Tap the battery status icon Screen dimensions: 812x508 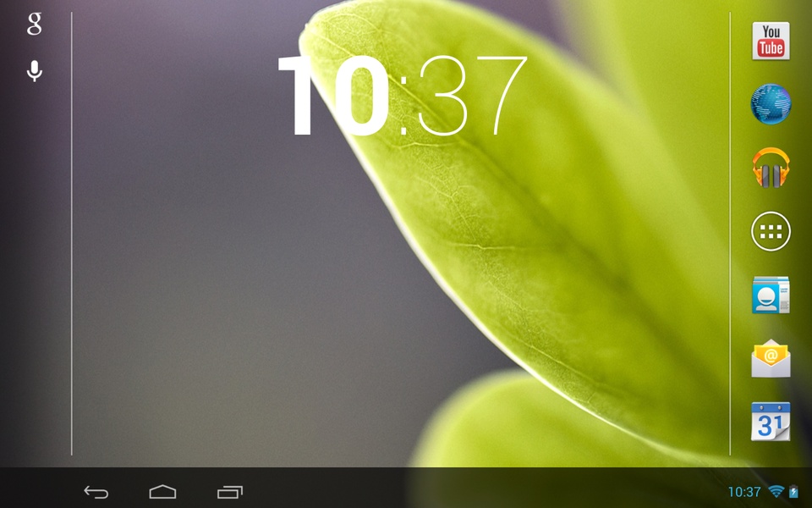point(793,491)
